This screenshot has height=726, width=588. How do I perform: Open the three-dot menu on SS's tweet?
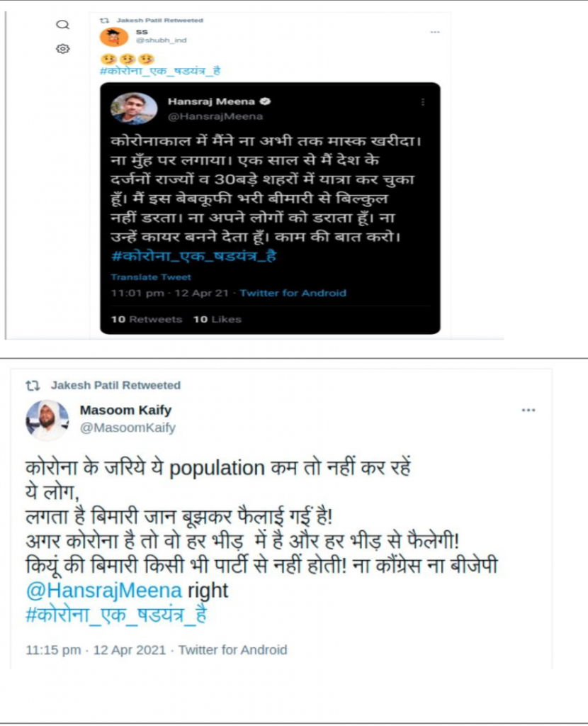[x=435, y=32]
